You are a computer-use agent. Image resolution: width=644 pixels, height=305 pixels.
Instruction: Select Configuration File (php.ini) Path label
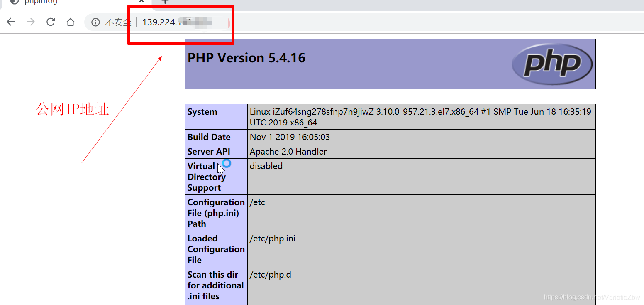216,213
